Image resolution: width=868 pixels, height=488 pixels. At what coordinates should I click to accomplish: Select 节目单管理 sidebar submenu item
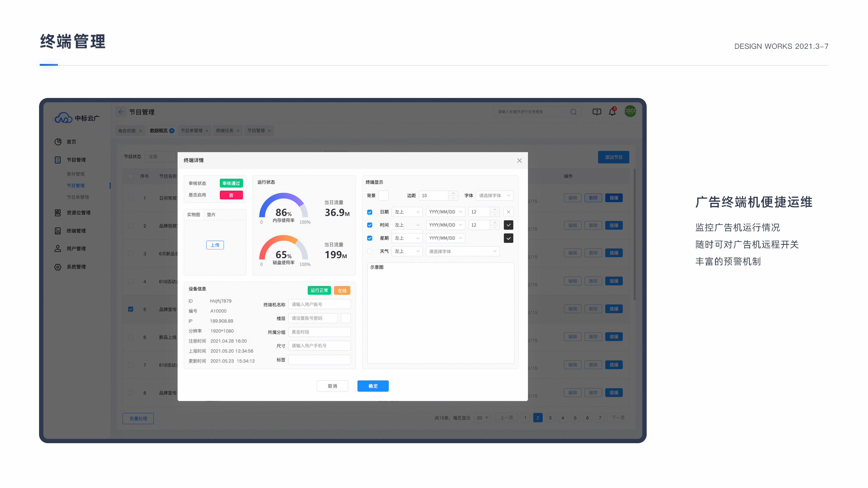(x=78, y=197)
